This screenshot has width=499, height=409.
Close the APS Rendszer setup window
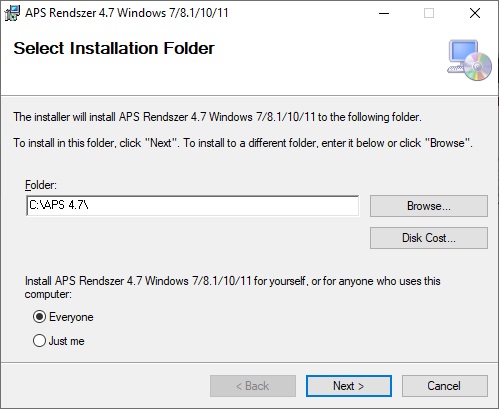coord(475,13)
